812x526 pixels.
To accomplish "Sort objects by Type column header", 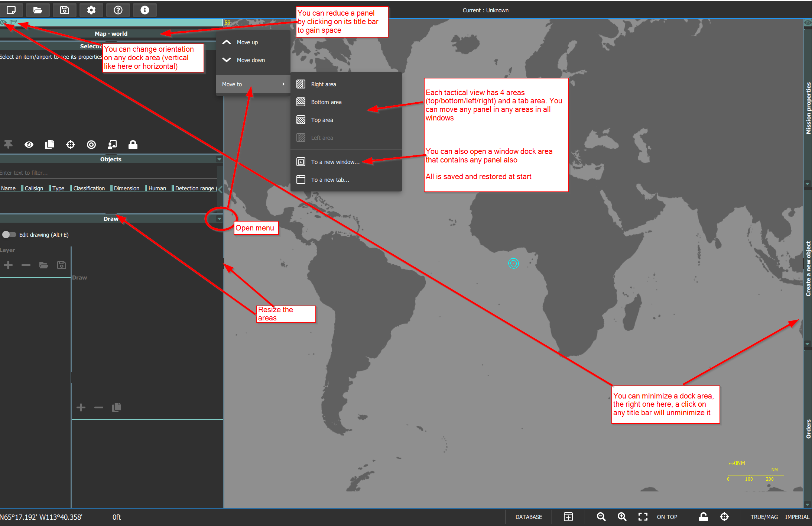I will pyautogui.click(x=60, y=188).
